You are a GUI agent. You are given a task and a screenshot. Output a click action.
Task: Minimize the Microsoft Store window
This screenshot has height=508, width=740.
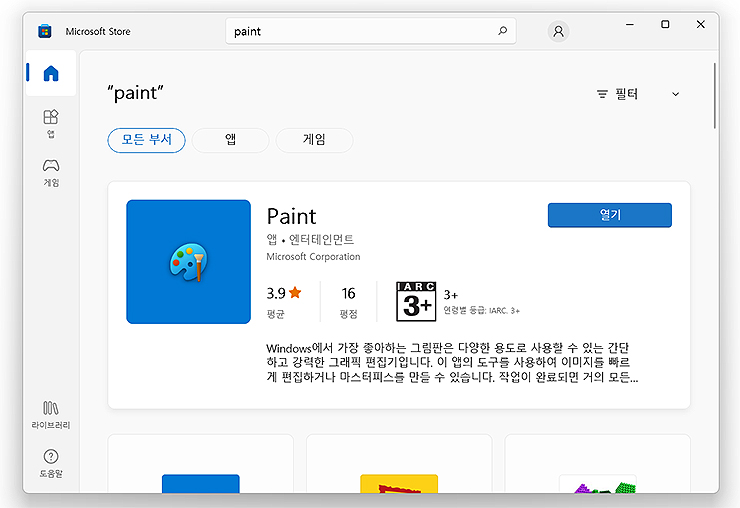(630, 24)
